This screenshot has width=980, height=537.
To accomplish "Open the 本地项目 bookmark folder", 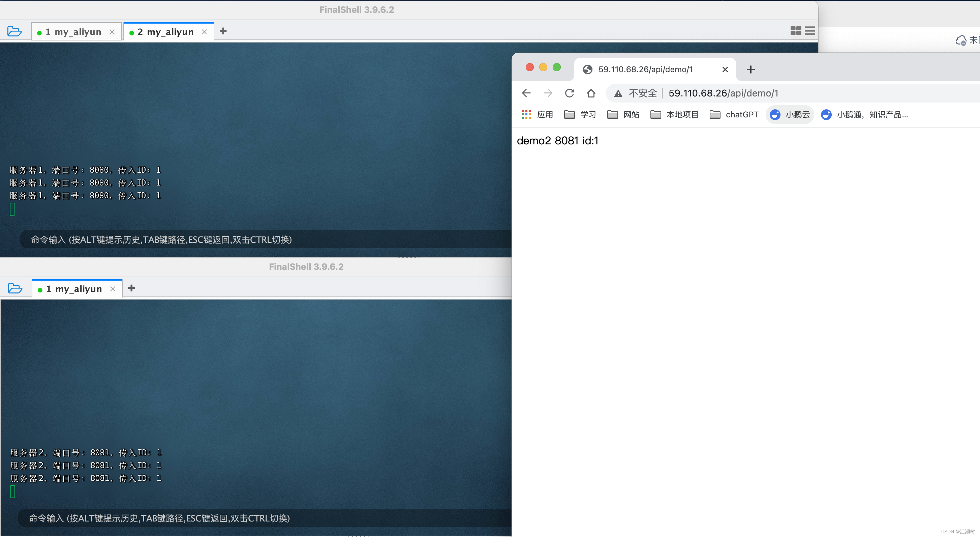I will click(674, 115).
